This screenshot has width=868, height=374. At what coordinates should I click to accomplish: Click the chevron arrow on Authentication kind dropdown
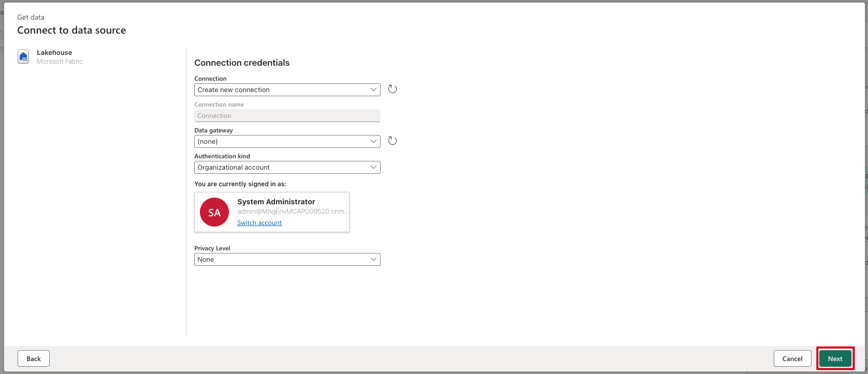(373, 167)
